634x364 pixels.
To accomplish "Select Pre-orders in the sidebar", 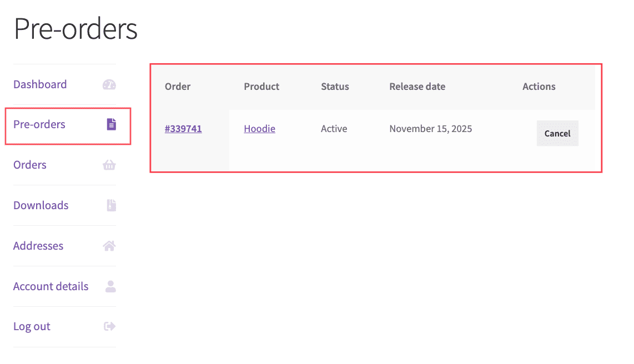I will (39, 124).
